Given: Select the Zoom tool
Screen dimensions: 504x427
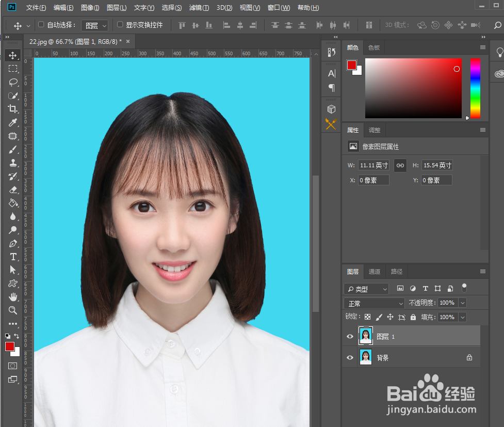Looking at the screenshot, I should [x=13, y=310].
